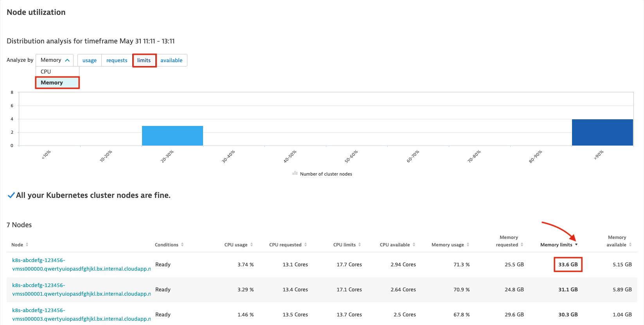Click the 2.94 Cores CPU available cell
Viewport: 644px width, 325px height.
(403, 264)
